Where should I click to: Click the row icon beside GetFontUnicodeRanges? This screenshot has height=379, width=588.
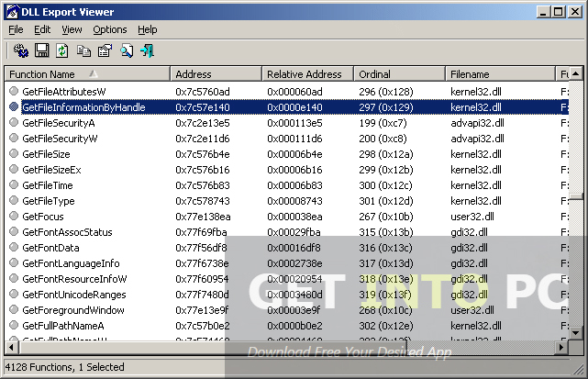pos(14,295)
